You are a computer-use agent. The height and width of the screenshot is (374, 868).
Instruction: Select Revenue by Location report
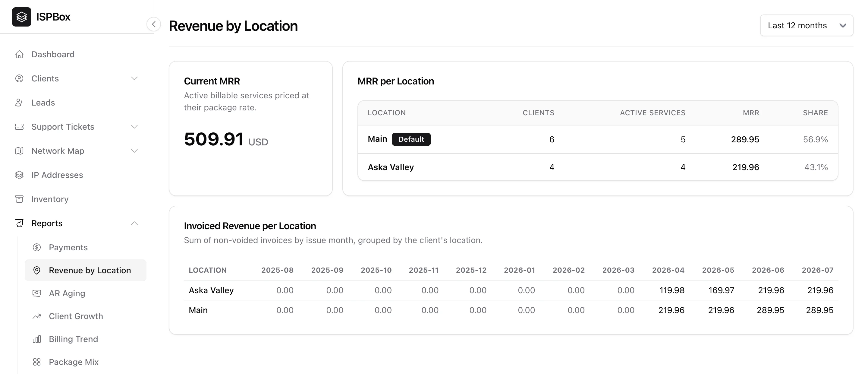click(86, 270)
